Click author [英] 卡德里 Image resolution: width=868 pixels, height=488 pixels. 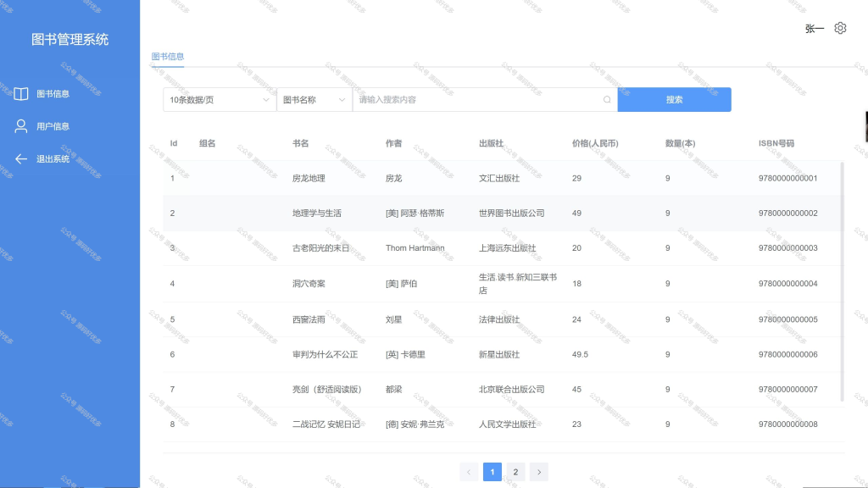pyautogui.click(x=405, y=354)
